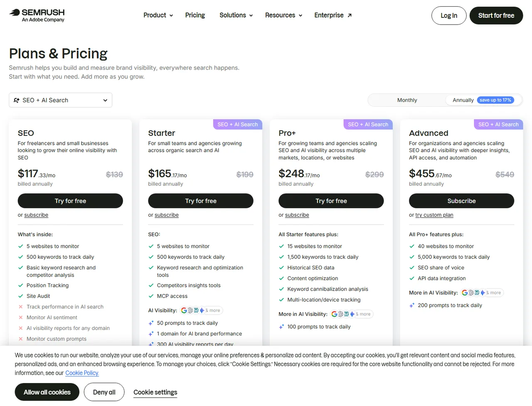The width and height of the screenshot is (532, 406).
Task: Click the Pro+ plan title
Action: coord(287,133)
